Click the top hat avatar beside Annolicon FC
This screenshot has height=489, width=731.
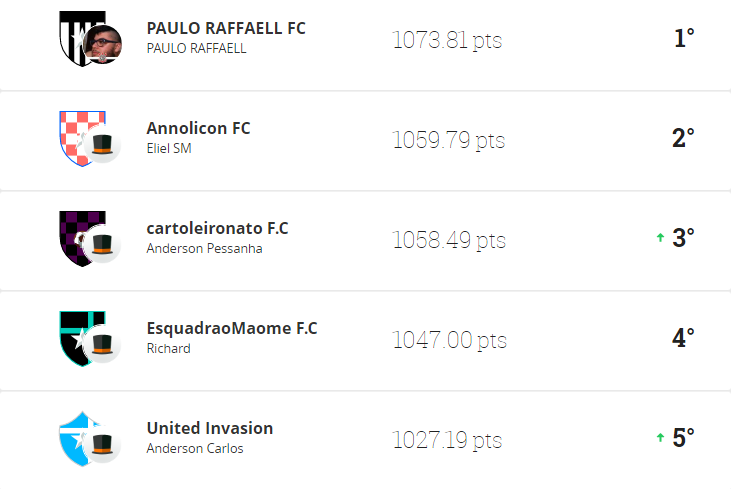pyautogui.click(x=102, y=145)
